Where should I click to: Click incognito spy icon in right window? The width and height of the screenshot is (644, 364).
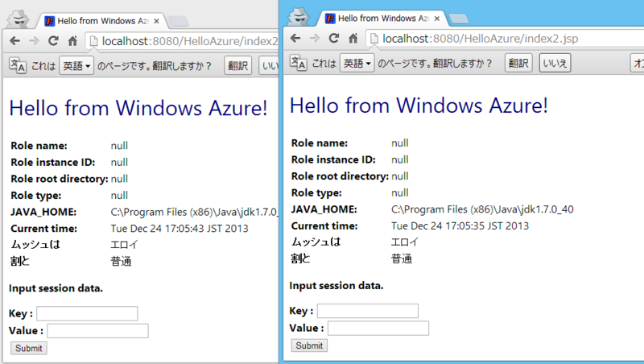click(299, 16)
